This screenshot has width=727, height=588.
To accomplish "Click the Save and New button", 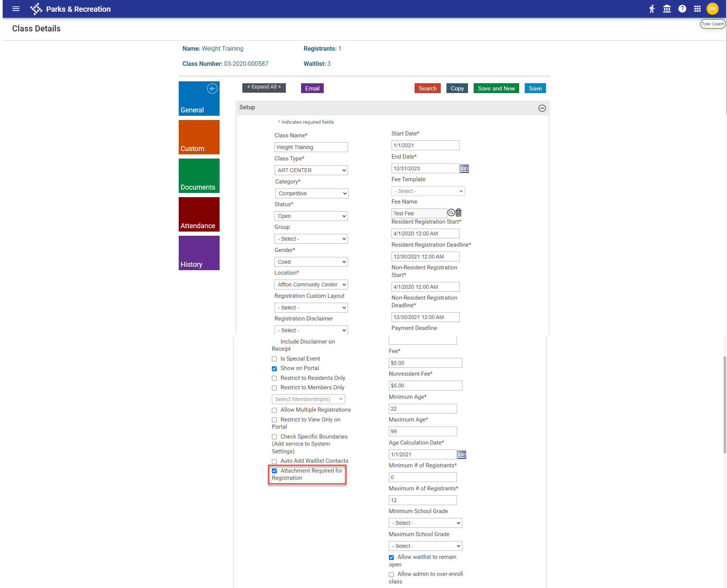I will (496, 89).
